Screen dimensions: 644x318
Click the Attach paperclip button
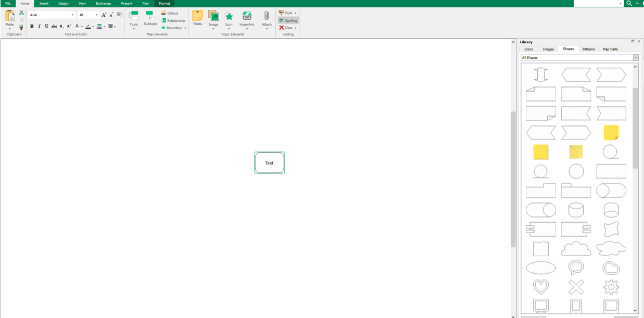[x=267, y=19]
